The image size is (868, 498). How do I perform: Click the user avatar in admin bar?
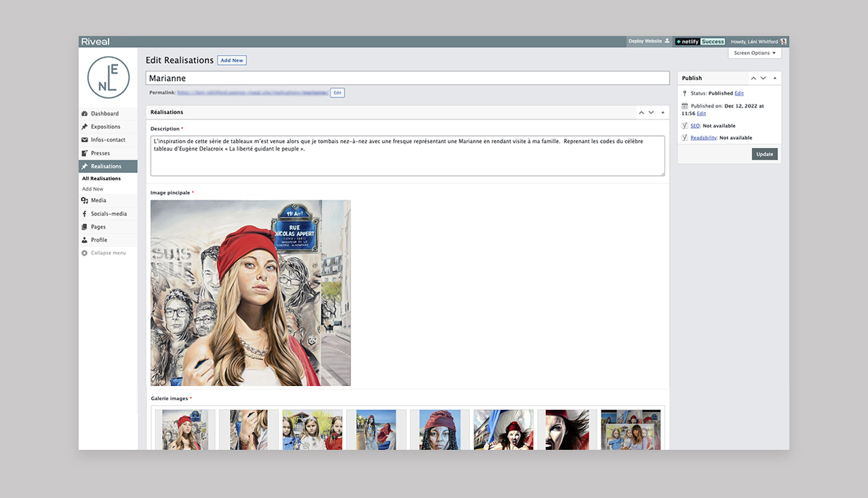pyautogui.click(x=784, y=41)
